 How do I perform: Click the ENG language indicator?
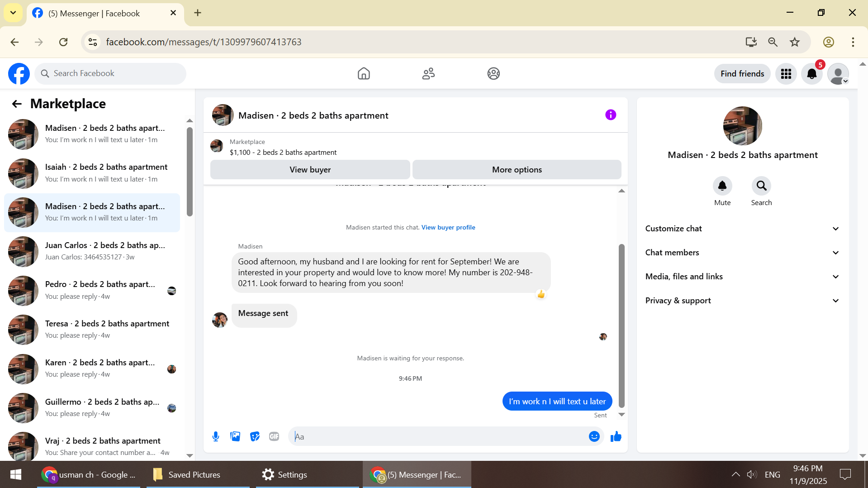click(x=773, y=474)
